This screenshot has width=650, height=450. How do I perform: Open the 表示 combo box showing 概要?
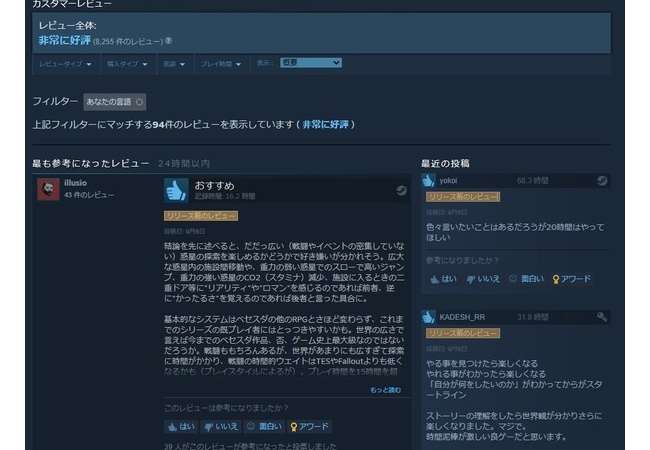pyautogui.click(x=311, y=62)
